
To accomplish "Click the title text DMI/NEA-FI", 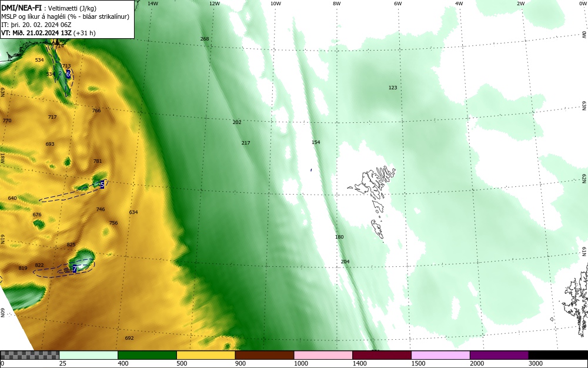I will [21, 8].
